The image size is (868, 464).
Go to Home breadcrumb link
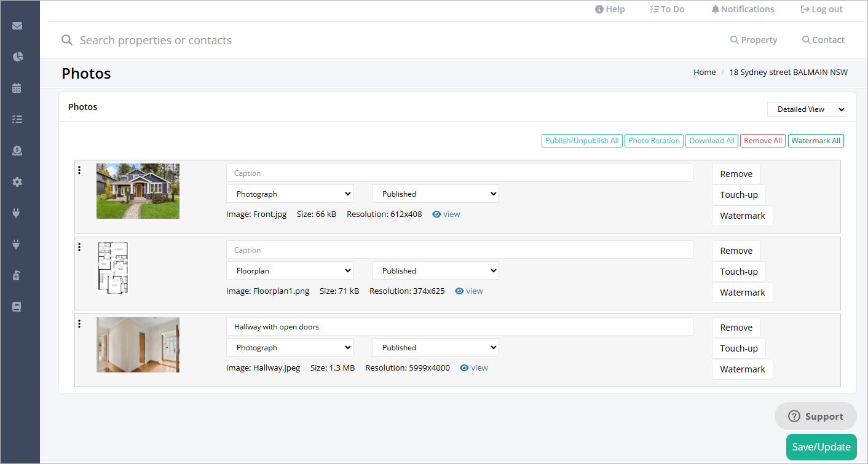(x=704, y=72)
